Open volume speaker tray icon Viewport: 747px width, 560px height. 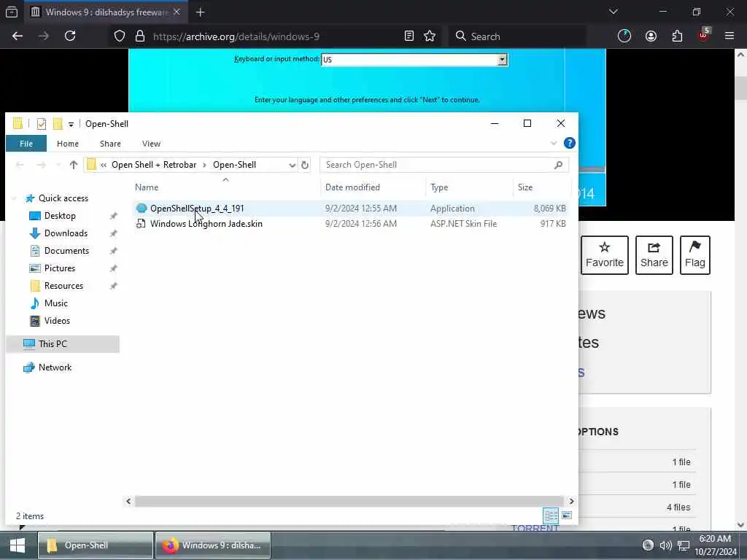[x=665, y=545]
